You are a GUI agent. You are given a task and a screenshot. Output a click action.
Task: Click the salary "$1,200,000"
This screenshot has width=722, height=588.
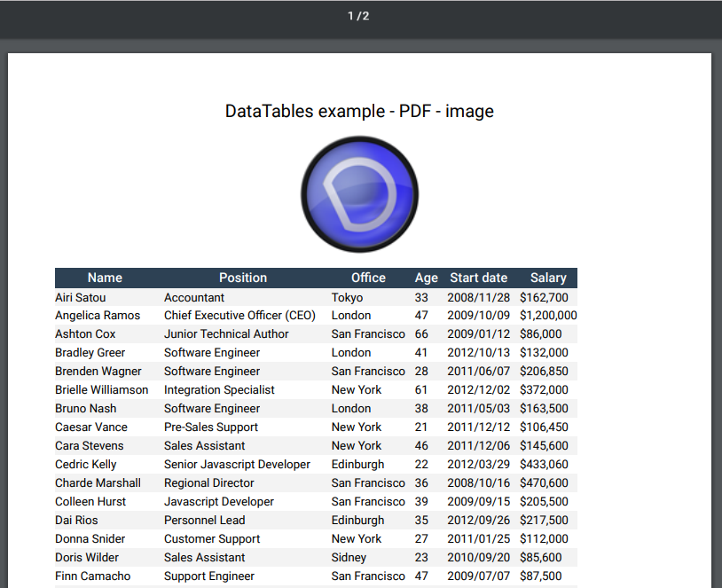coord(548,316)
